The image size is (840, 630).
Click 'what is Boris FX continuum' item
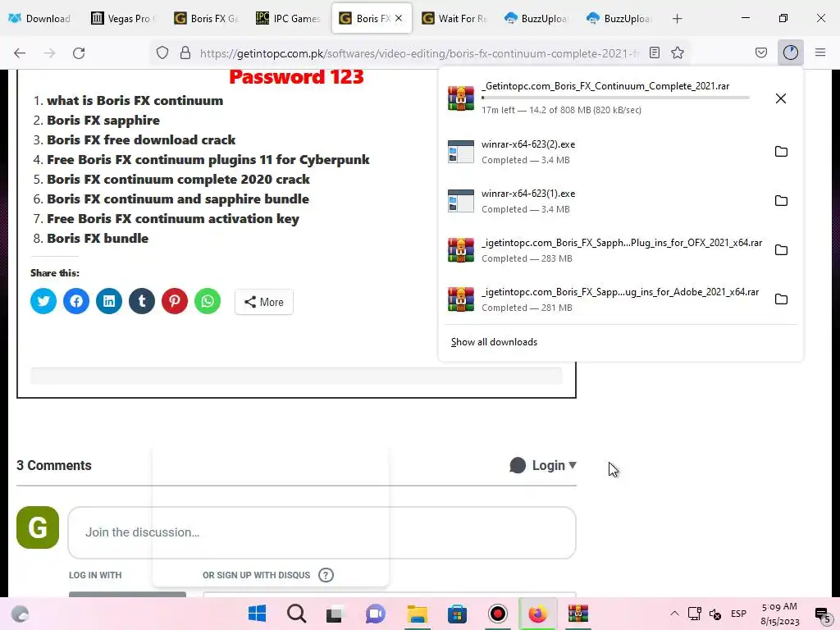pyautogui.click(x=135, y=101)
